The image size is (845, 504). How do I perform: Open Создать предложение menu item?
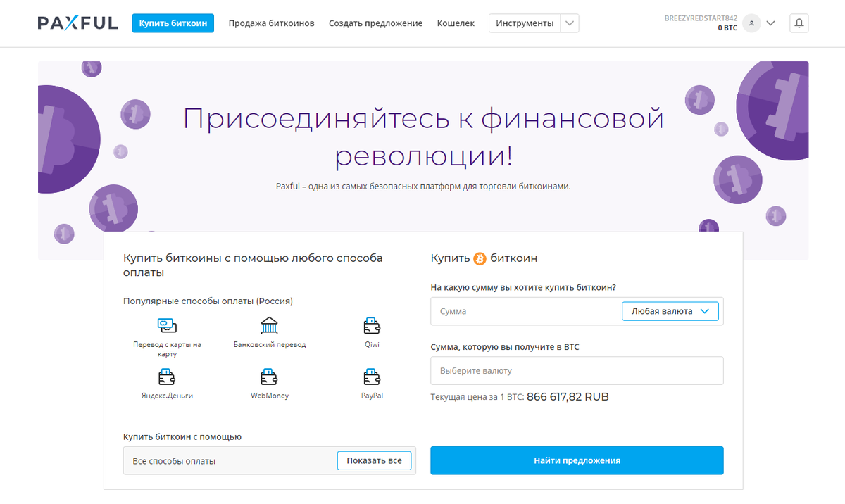click(x=376, y=23)
